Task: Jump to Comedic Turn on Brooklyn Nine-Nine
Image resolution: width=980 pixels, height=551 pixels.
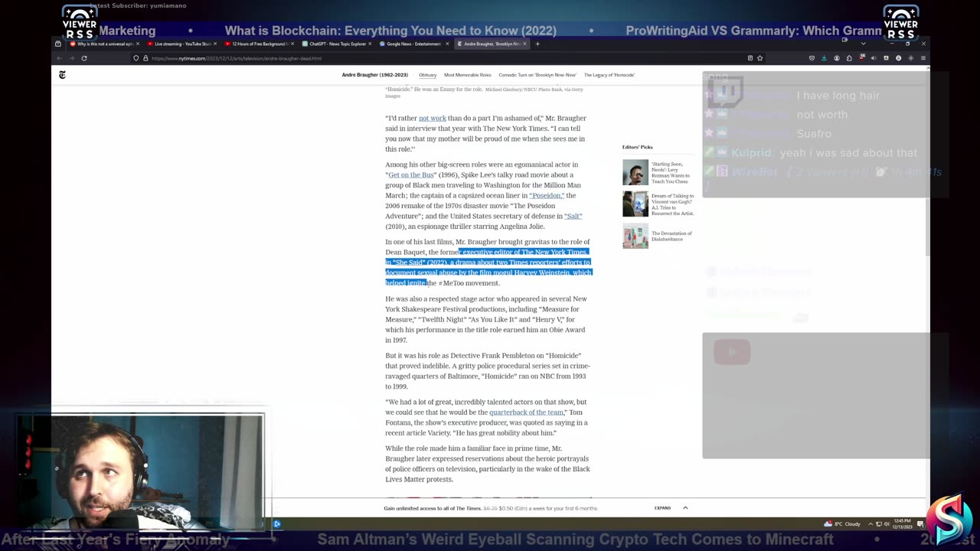Action: (x=537, y=75)
